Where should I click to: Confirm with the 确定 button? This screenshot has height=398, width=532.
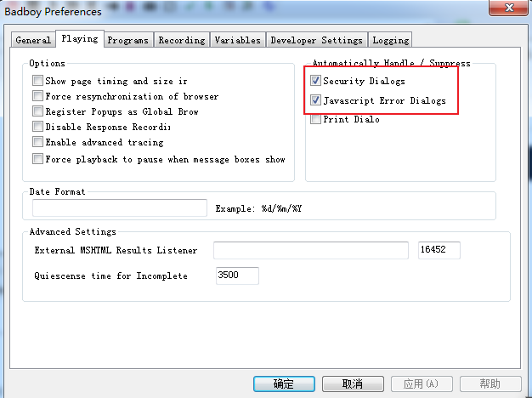point(284,384)
